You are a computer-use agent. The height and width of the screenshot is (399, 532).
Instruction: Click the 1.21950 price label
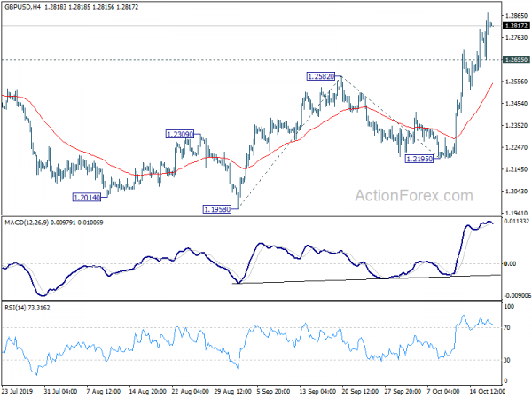(419, 159)
